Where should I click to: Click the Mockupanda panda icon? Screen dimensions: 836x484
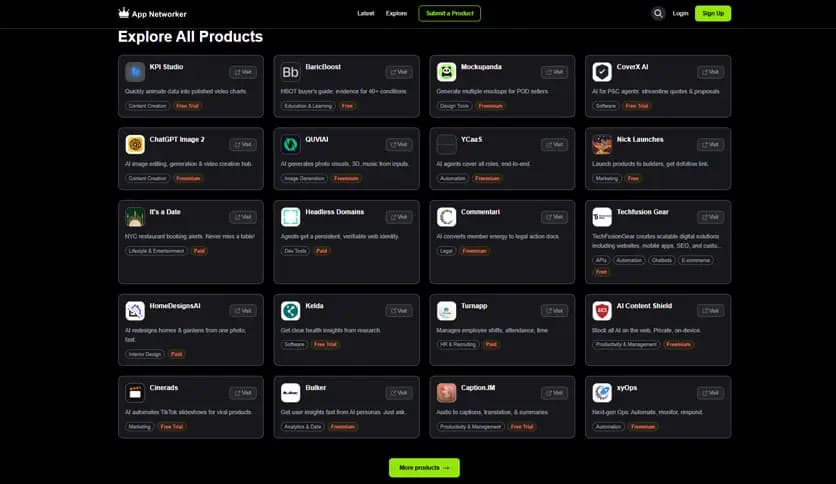click(x=446, y=71)
